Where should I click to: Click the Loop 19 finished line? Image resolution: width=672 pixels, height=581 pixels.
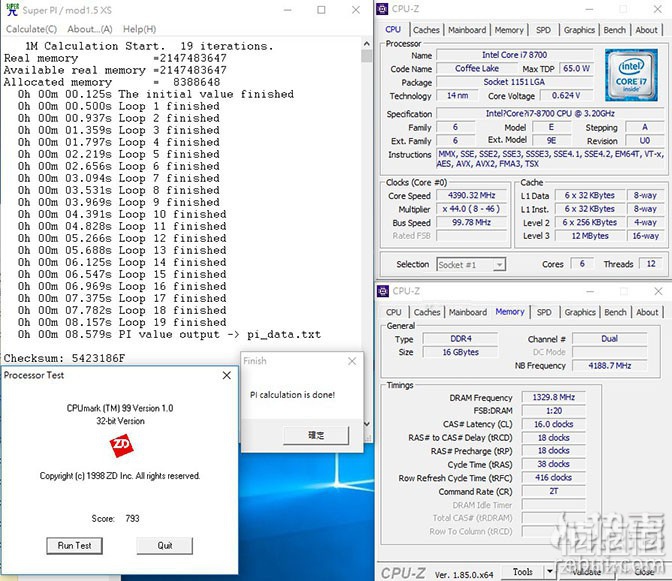tap(122, 323)
